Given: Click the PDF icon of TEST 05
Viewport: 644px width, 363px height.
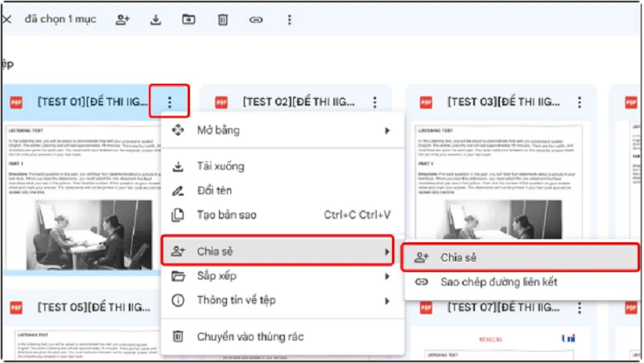Looking at the screenshot, I should (16, 307).
